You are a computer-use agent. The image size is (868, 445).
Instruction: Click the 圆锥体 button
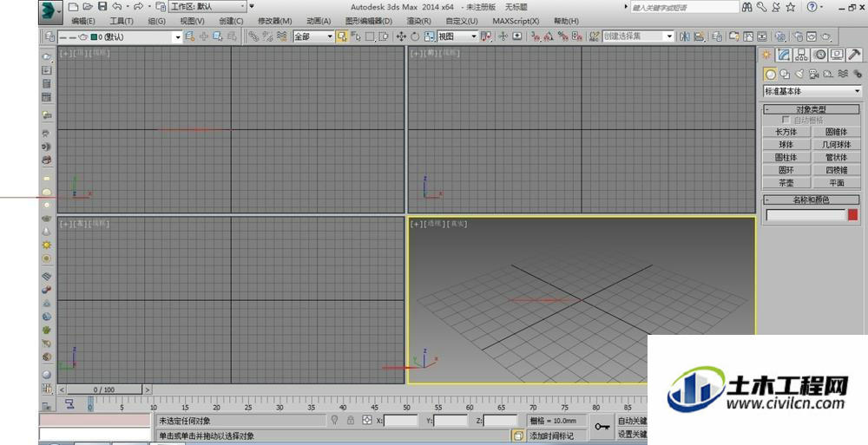click(x=836, y=132)
